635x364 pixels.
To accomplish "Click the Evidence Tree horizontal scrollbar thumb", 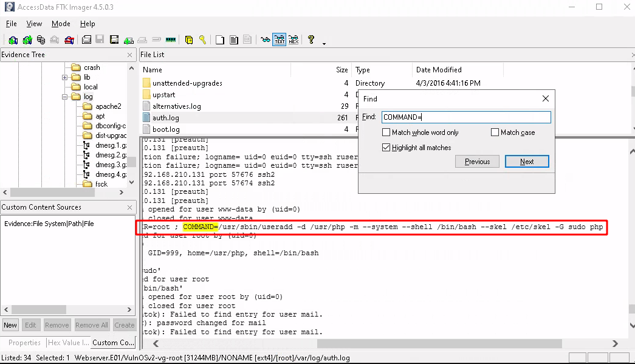I will 52,192.
